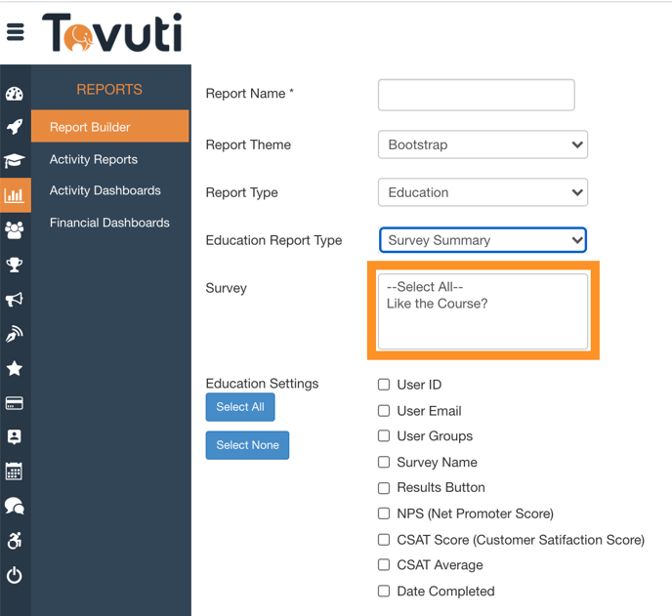672x616 pixels.
Task: Toggle the Date Completed checkbox
Action: coord(384,591)
